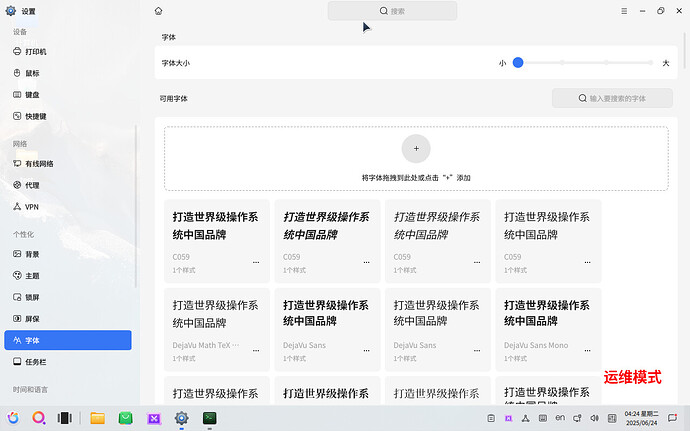
Task: Select the DejaVu Math TeX font card
Action: (217, 330)
